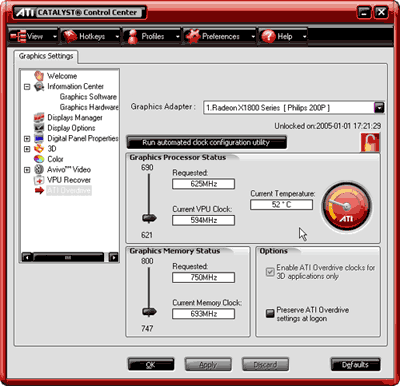400x386 pixels.
Task: Click the Current VPU Clock field
Action: 203,220
